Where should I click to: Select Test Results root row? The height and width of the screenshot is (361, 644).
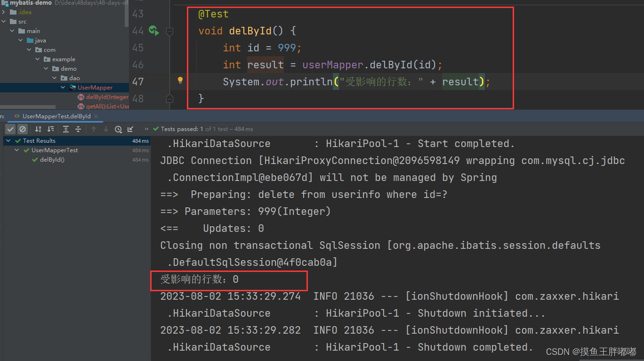pos(77,141)
